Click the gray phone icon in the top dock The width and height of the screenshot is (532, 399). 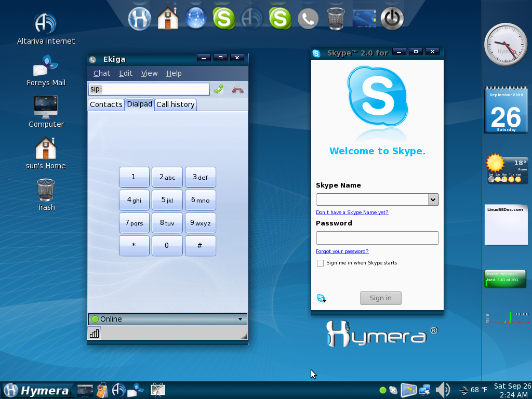pos(308,19)
